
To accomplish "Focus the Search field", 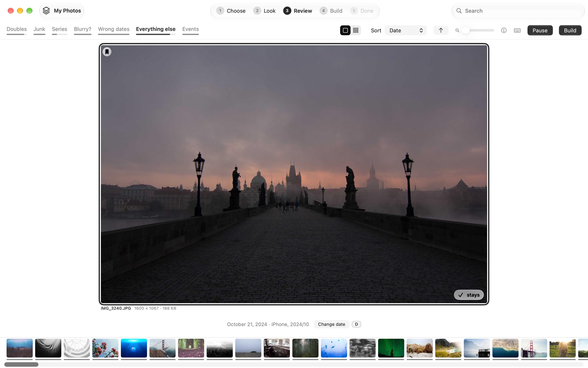I will (518, 11).
